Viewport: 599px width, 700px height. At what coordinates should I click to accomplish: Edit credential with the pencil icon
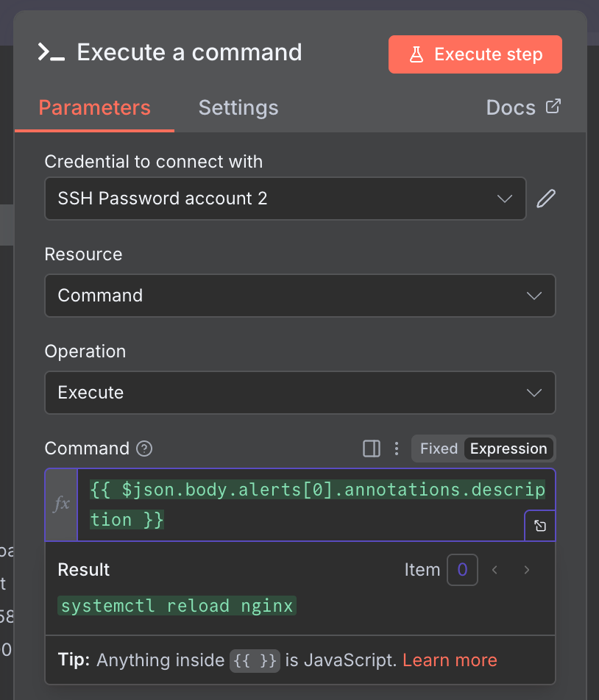(546, 199)
